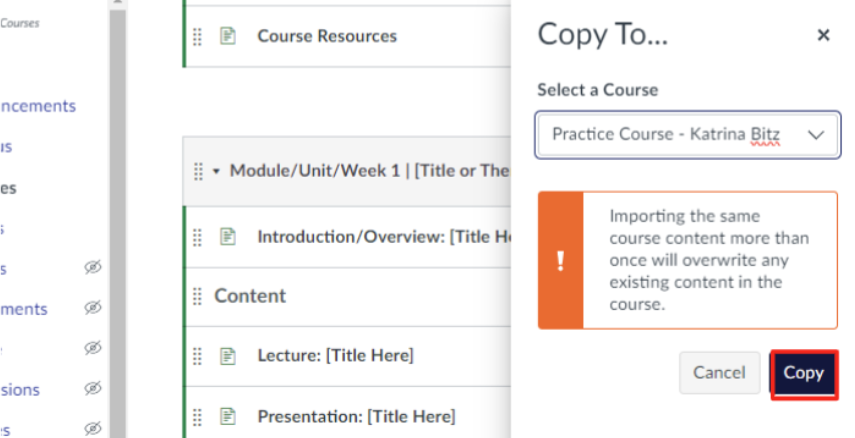Click the orange warning alert icon
The image size is (855, 438).
click(560, 261)
